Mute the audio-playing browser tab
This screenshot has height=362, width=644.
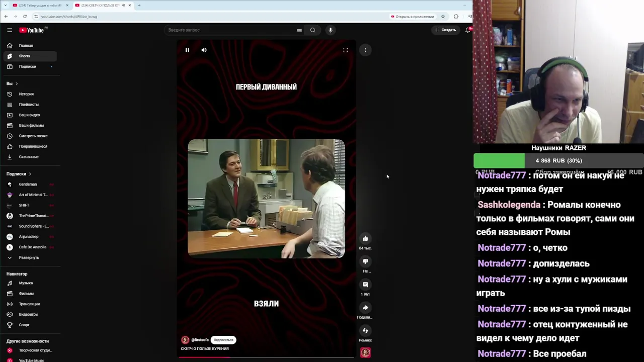[123, 5]
